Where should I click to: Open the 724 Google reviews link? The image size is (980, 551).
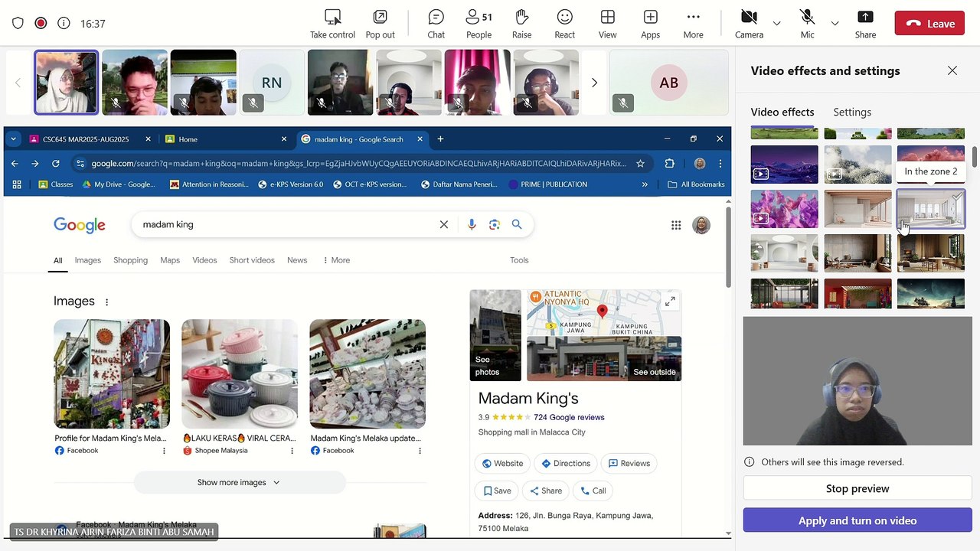pos(569,417)
